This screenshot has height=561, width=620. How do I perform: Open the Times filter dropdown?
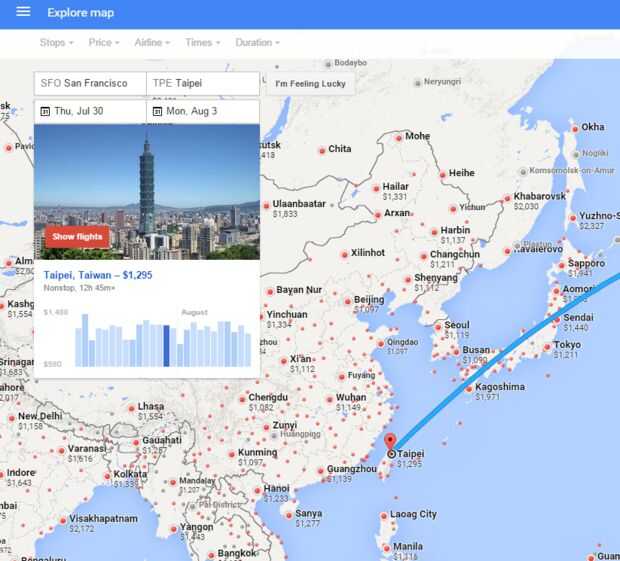pyautogui.click(x=203, y=43)
